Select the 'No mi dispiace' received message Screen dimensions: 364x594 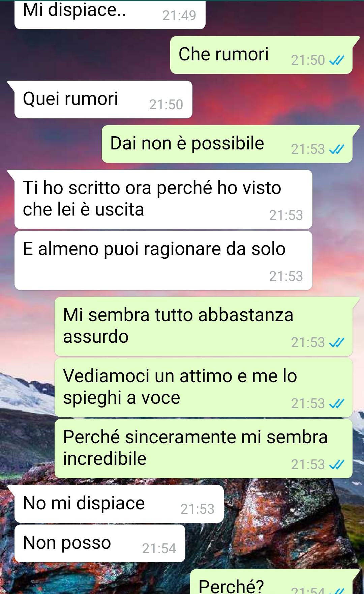[x=119, y=504]
